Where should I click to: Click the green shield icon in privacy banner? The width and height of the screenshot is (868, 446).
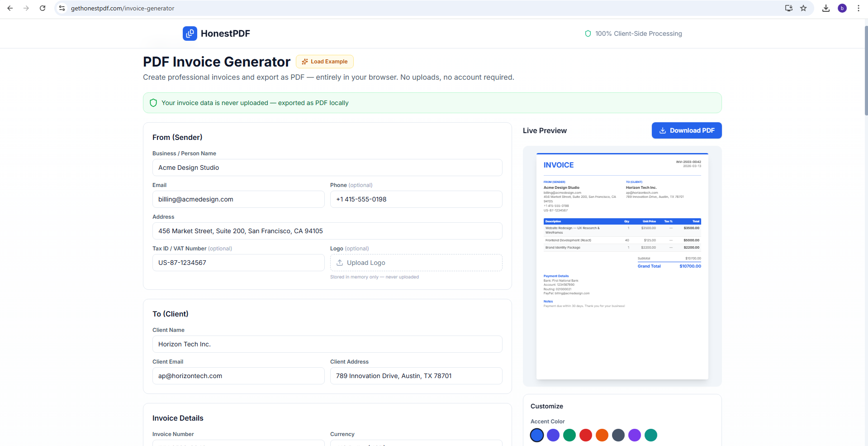point(153,103)
